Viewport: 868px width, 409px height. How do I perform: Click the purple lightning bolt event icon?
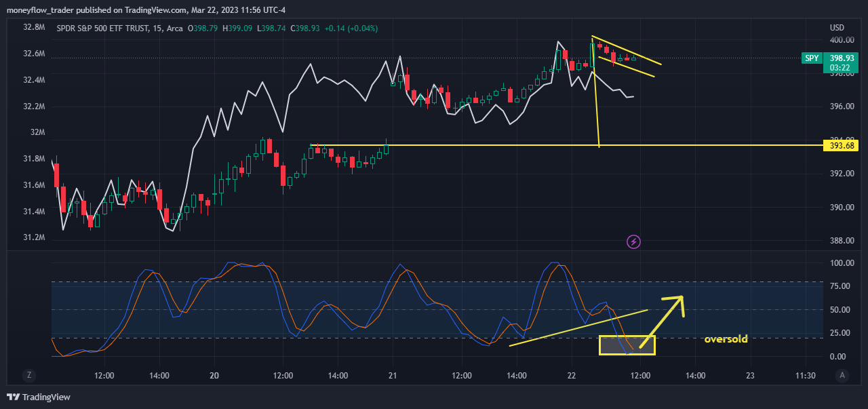tap(633, 241)
